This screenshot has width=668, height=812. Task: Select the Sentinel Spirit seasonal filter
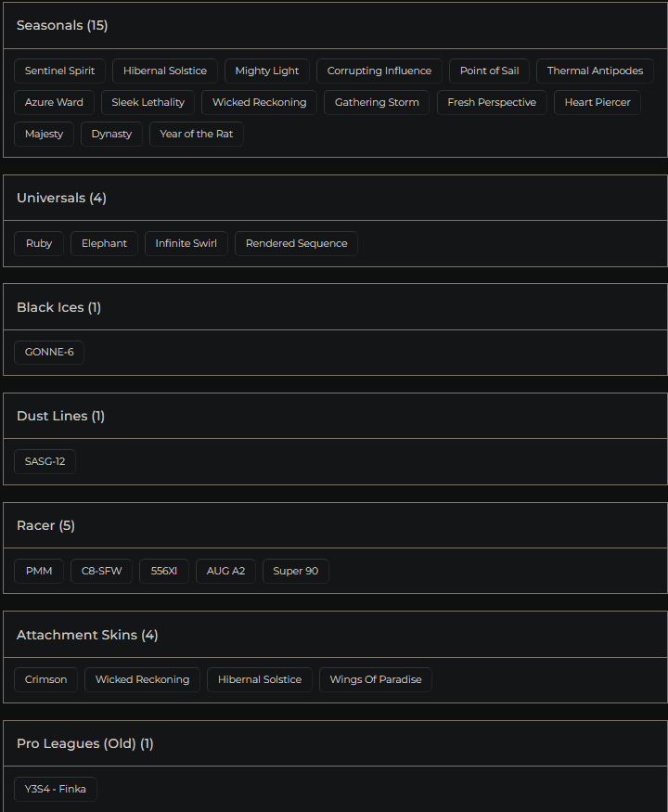pos(58,71)
